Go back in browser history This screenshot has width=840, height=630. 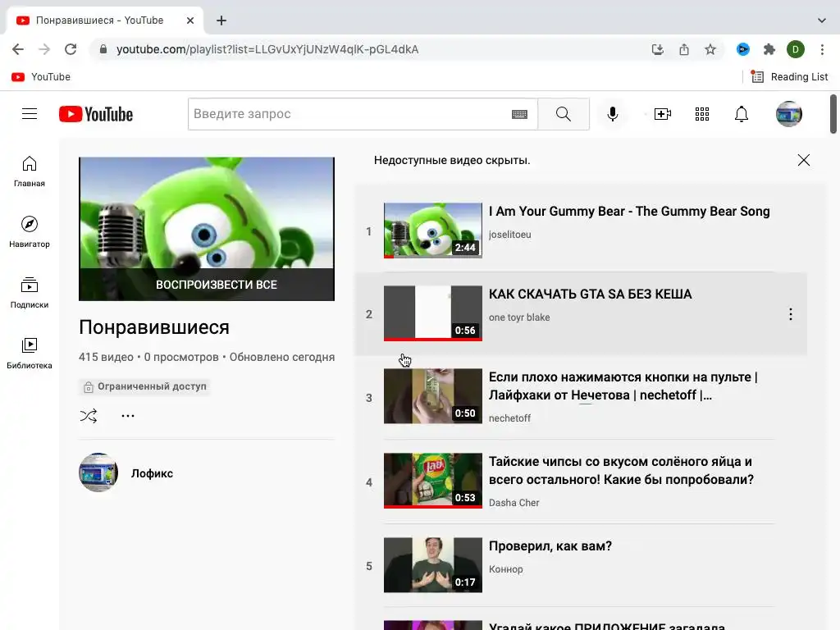(x=18, y=49)
